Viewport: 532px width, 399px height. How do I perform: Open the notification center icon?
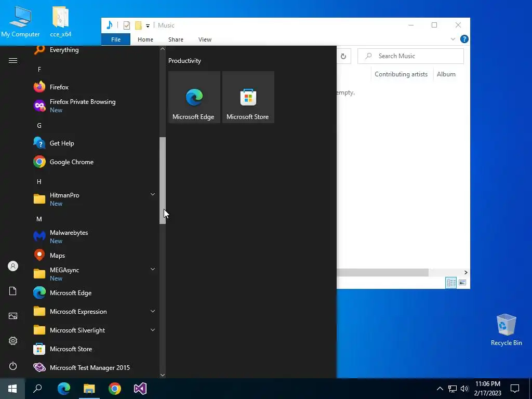coord(515,389)
